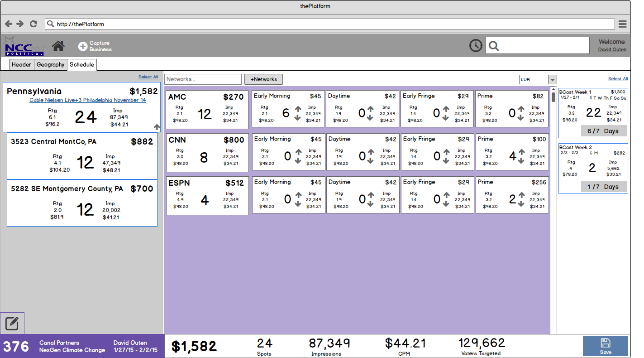The height and width of the screenshot is (358, 644).
Task: Click the edit note pencil icon
Action: tap(12, 324)
